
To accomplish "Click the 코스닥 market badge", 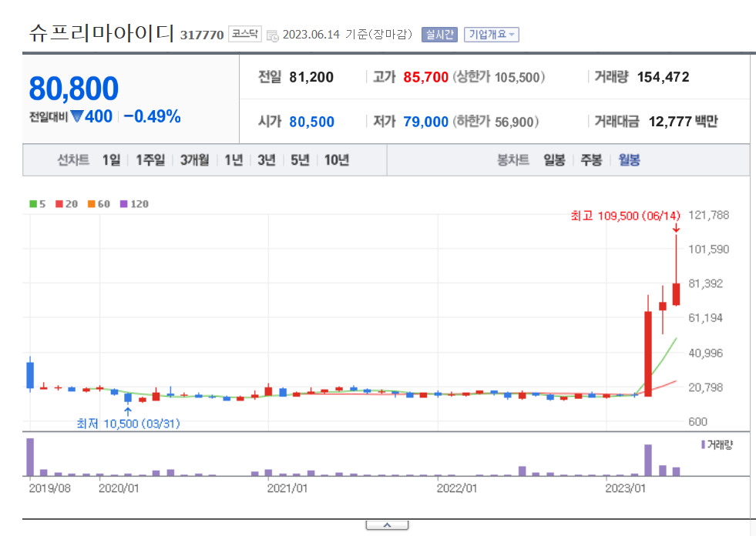I will (244, 34).
